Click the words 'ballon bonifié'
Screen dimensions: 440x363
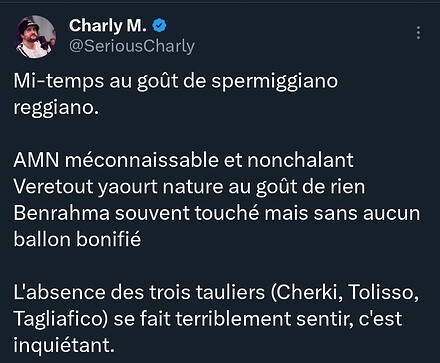(77, 239)
